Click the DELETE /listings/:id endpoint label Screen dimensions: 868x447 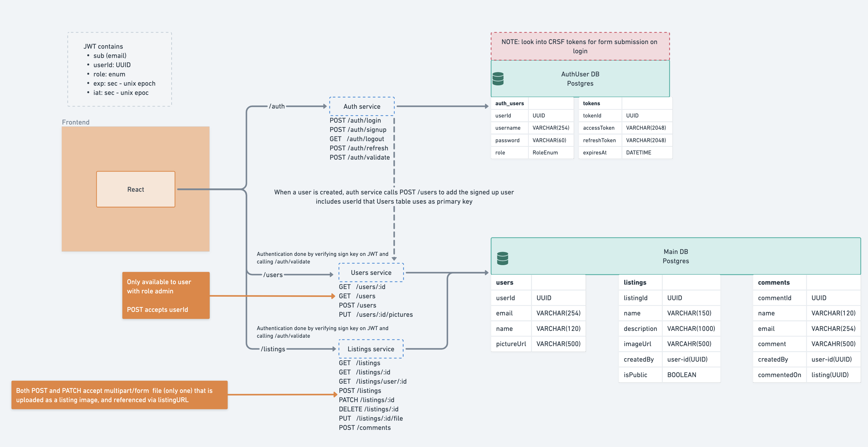pos(369,409)
